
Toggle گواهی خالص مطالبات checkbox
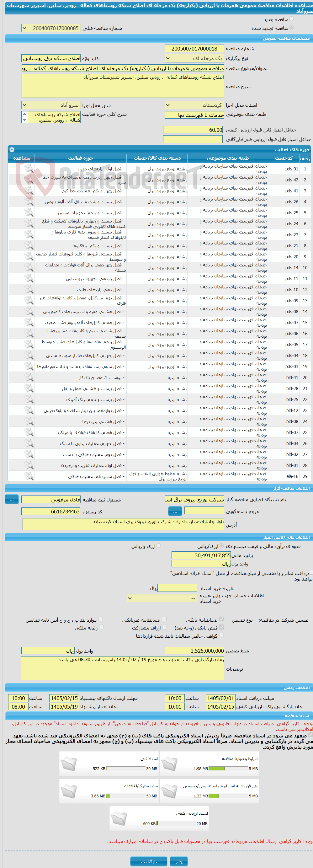221,635
